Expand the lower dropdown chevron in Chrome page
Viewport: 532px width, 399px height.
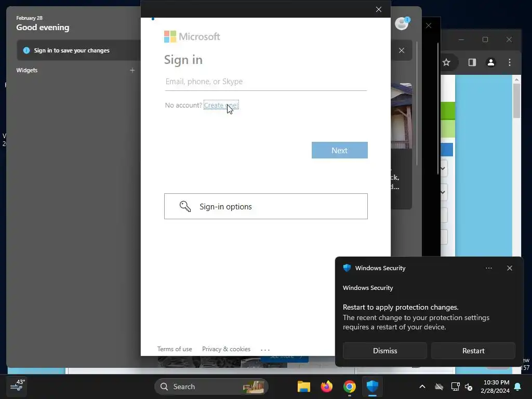pyautogui.click(x=443, y=192)
